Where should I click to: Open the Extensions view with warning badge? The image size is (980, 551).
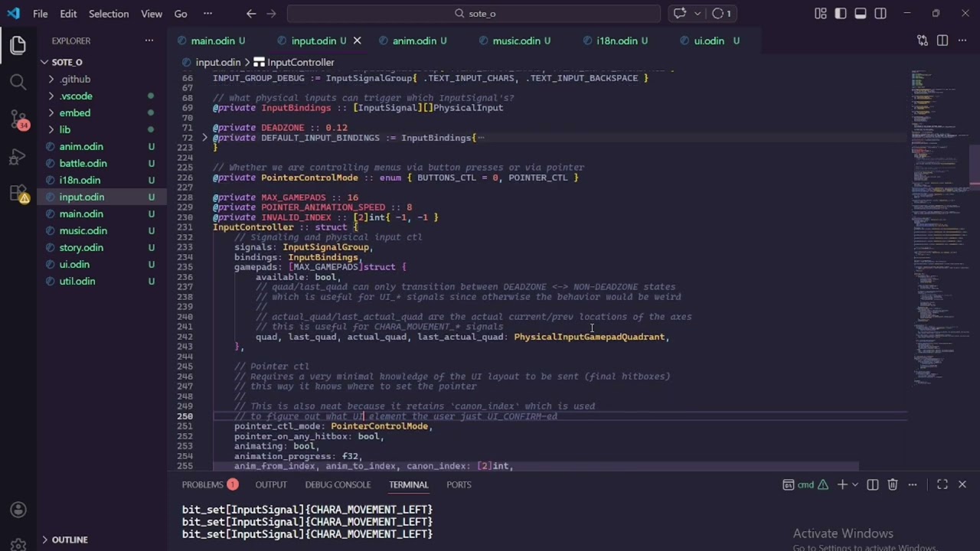pyautogui.click(x=18, y=194)
